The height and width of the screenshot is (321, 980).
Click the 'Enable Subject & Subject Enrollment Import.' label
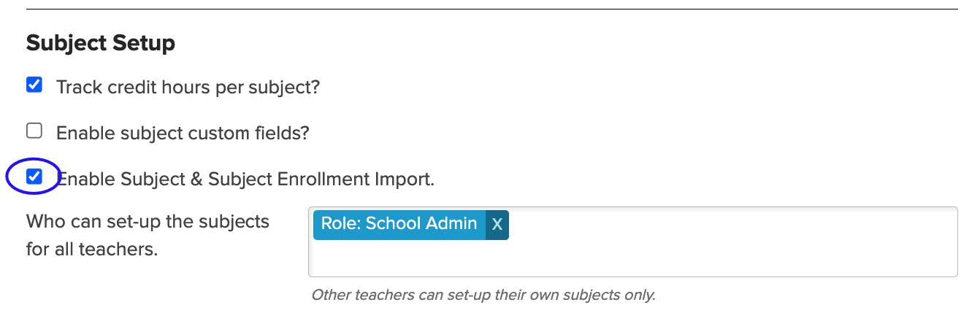coord(245,179)
